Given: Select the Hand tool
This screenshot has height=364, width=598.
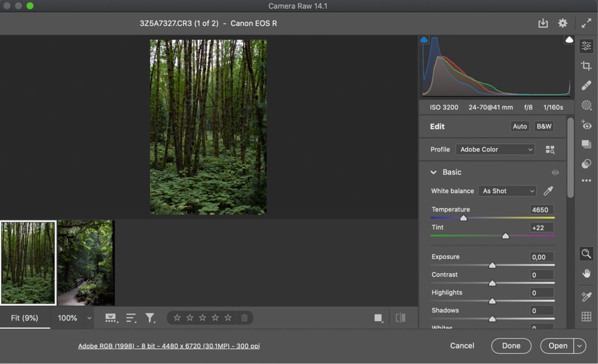Looking at the screenshot, I should (586, 274).
